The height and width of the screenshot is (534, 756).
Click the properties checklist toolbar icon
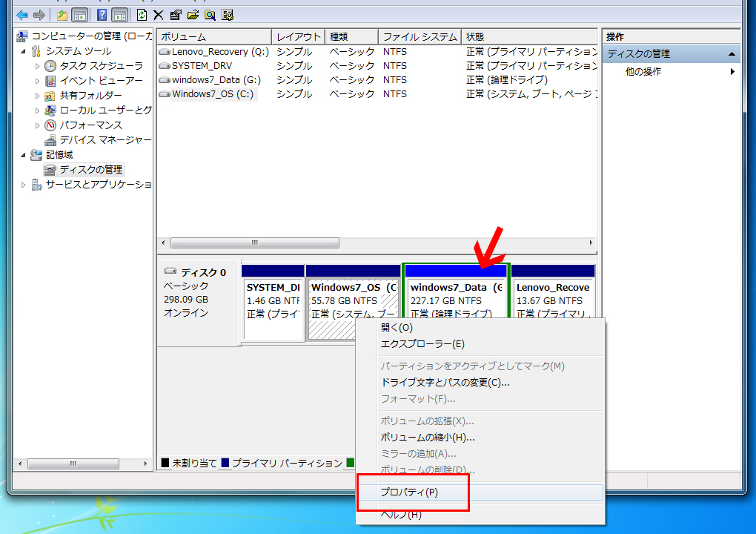pyautogui.click(x=176, y=15)
